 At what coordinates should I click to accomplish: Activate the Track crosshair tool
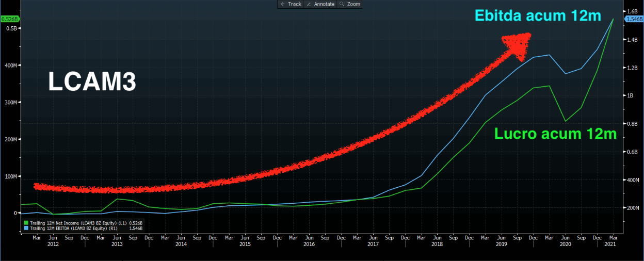tap(291, 4)
